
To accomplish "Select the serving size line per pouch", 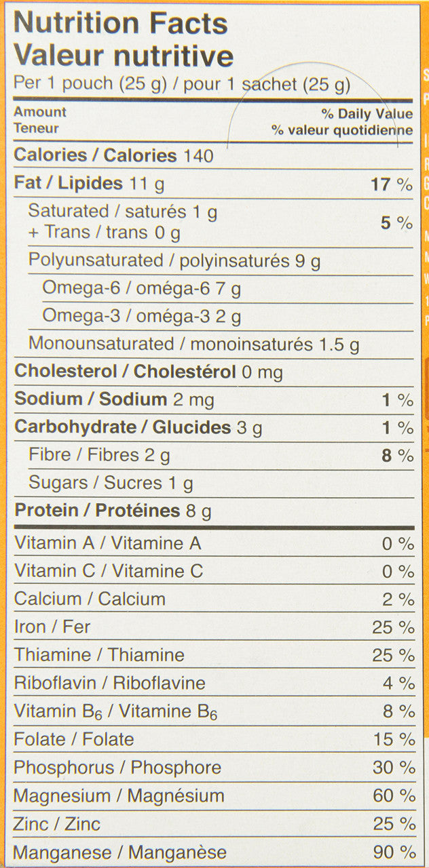I will (182, 85).
